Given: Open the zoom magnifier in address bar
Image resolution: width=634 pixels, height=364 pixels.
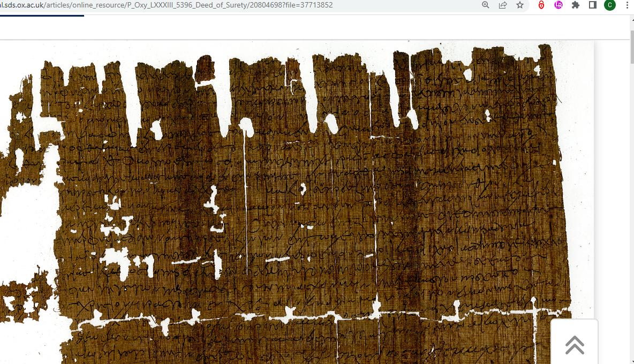Looking at the screenshot, I should pos(486,5).
